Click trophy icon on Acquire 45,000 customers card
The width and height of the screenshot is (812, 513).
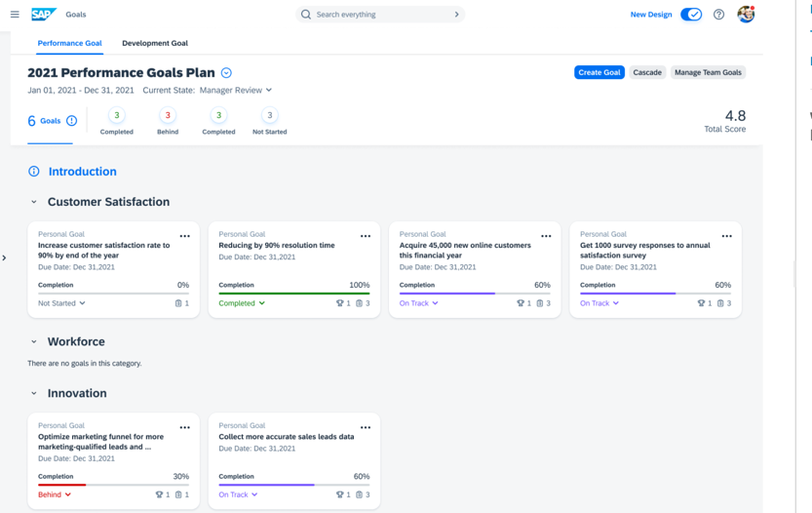tap(521, 303)
